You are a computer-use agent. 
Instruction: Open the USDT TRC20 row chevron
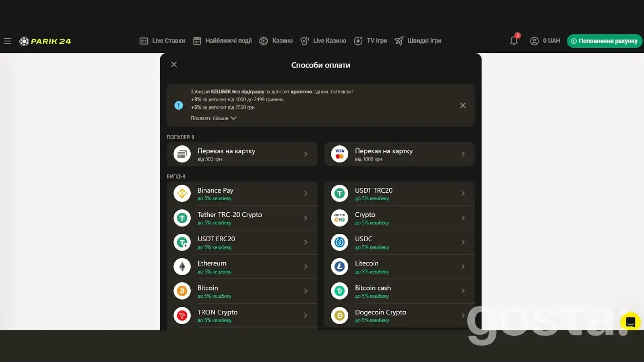click(x=463, y=193)
